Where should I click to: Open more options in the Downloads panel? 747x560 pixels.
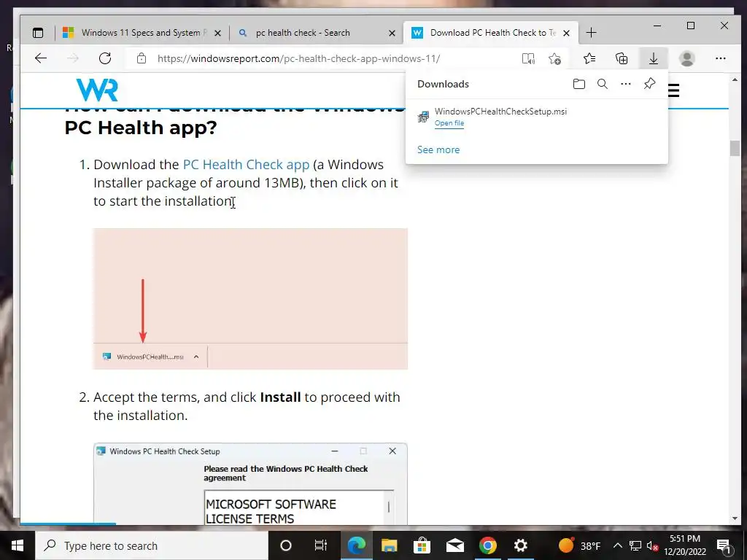(626, 85)
